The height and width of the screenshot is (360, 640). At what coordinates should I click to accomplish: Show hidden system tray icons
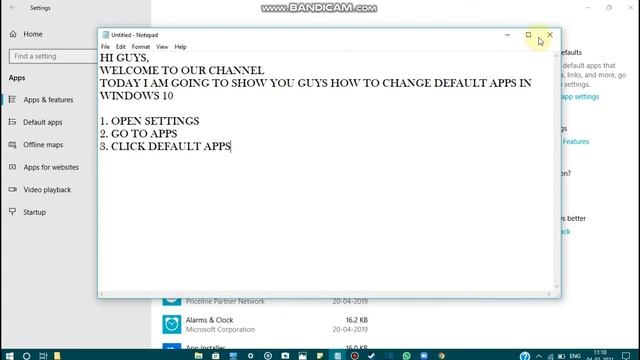pos(539,356)
